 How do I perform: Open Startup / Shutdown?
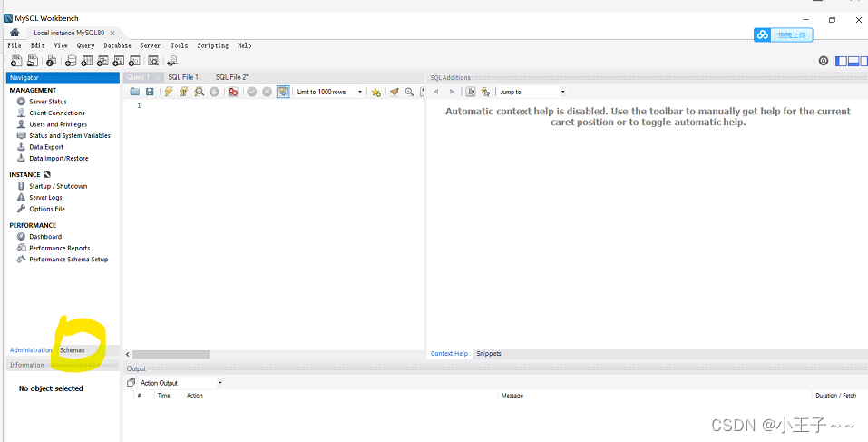pos(57,186)
